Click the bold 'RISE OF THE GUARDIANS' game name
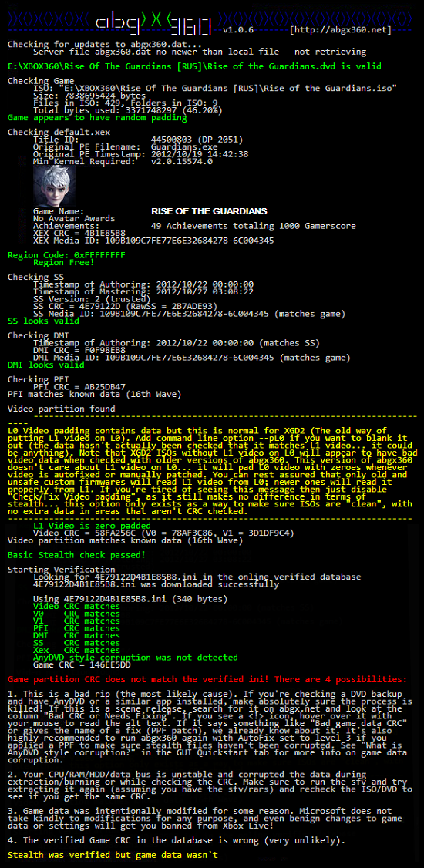 pos(209,211)
